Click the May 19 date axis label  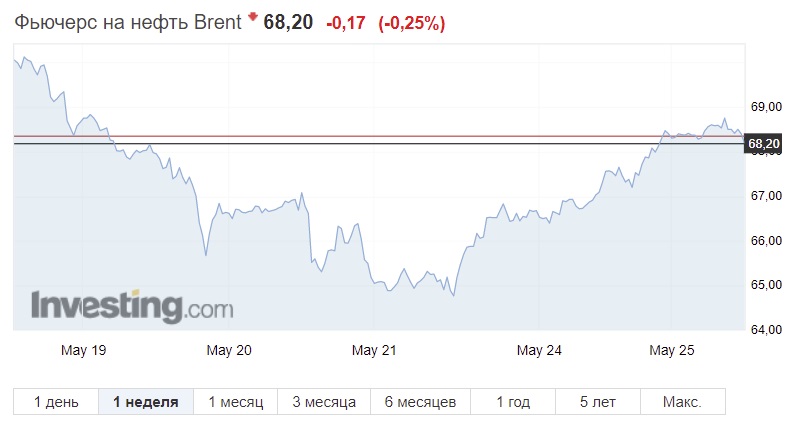click(83, 350)
